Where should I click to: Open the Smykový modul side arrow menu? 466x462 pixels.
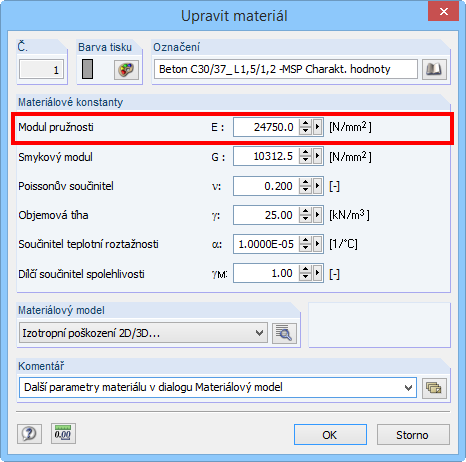point(317,156)
